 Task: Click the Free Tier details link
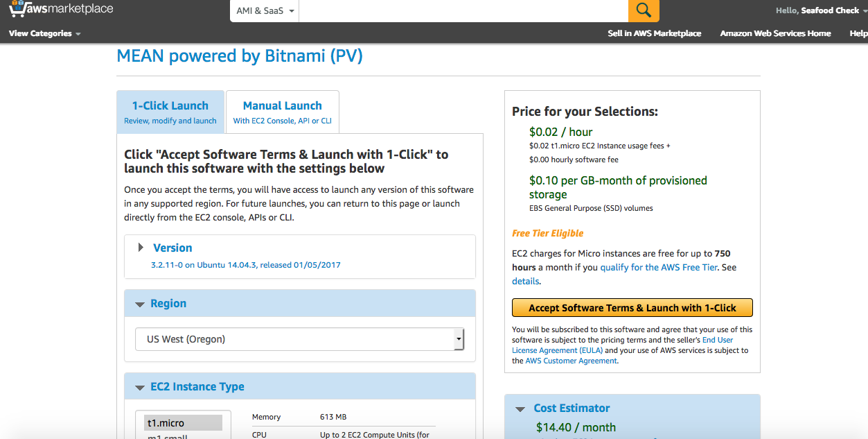525,281
